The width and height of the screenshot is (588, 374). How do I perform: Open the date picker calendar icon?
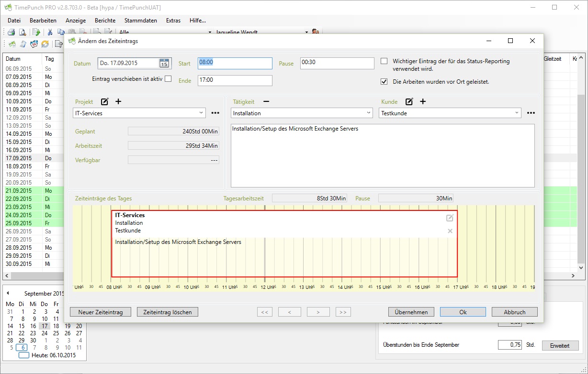click(164, 63)
